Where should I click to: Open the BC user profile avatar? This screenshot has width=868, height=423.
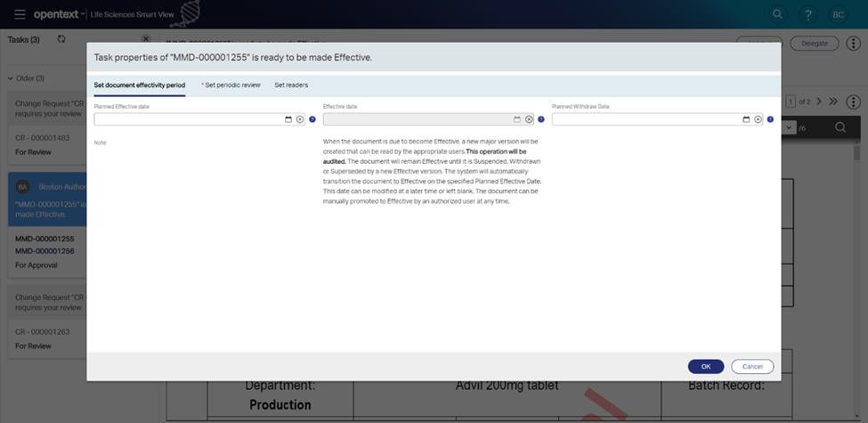coord(838,14)
